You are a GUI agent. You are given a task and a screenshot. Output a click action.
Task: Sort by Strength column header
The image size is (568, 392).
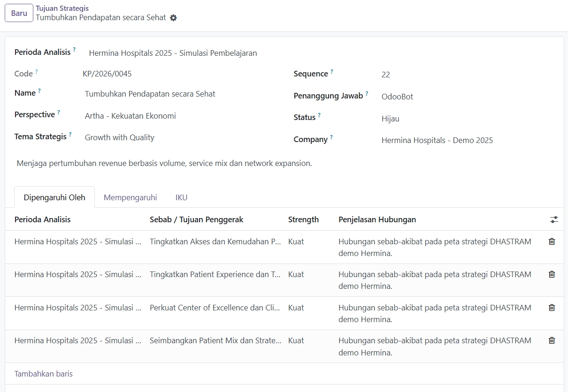303,219
